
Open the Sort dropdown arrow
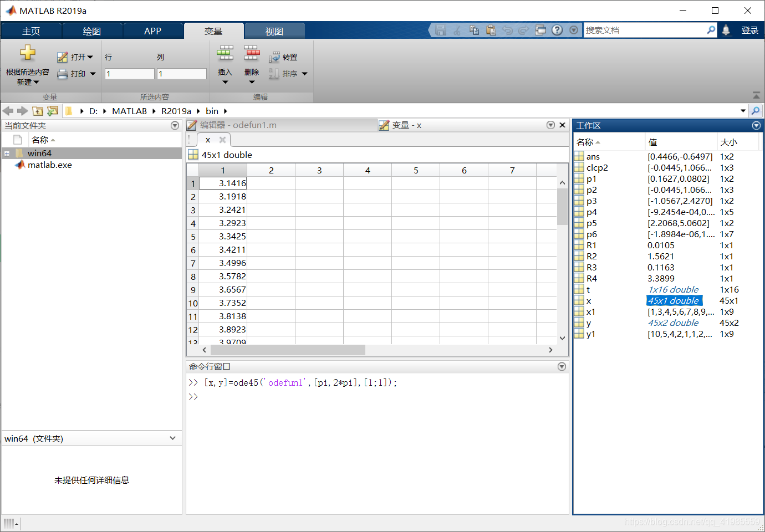click(304, 74)
